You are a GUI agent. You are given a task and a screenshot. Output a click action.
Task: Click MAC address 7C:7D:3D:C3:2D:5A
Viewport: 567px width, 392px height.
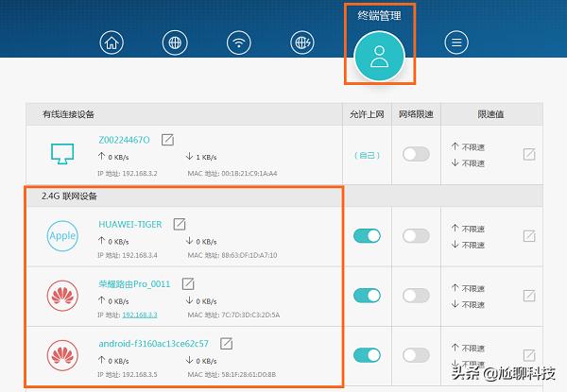click(x=250, y=315)
